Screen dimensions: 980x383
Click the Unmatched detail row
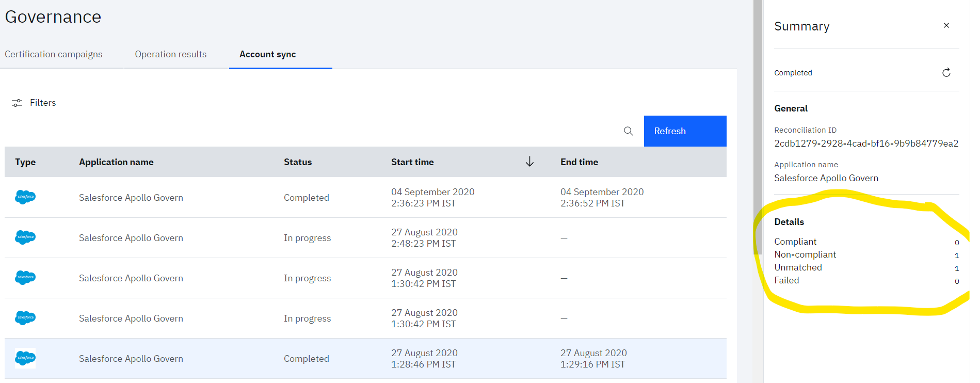pos(866,267)
